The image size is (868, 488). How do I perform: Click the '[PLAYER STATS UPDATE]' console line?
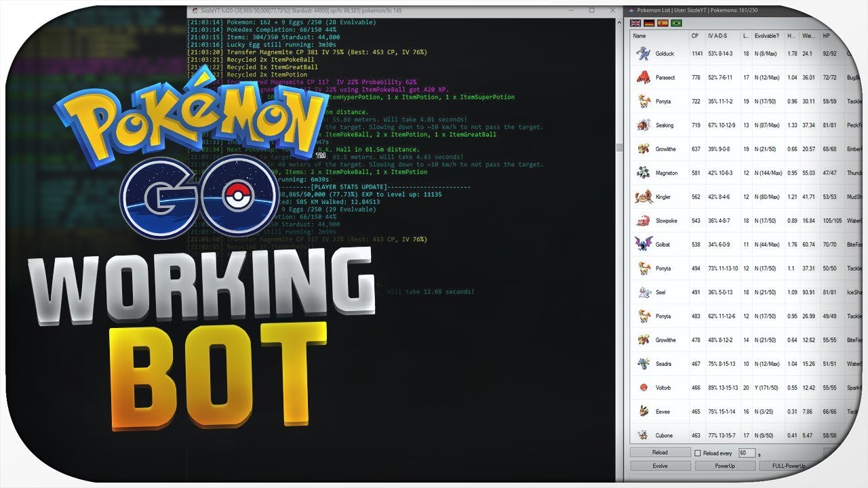349,186
